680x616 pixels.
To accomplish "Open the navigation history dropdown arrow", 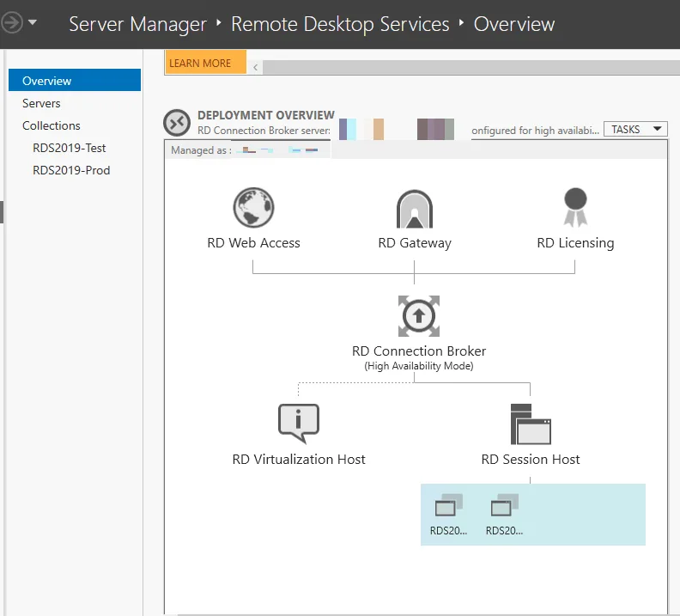I will tap(33, 22).
